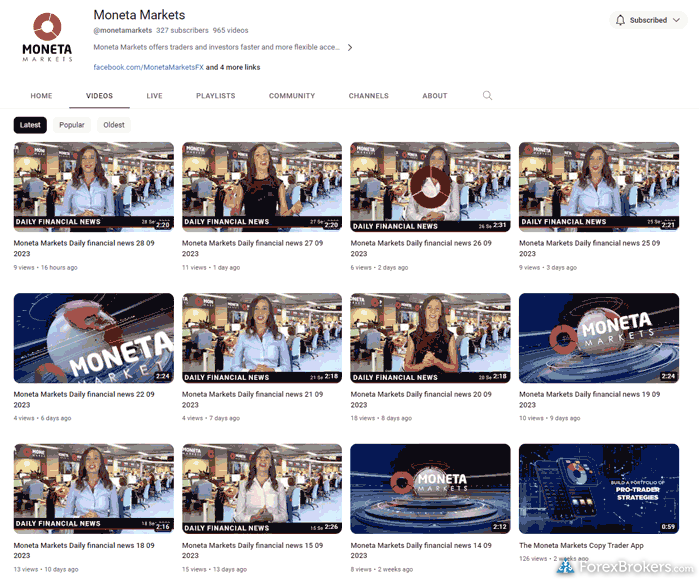Click '8 views • 2 weeks ago' metadata

[382, 569]
